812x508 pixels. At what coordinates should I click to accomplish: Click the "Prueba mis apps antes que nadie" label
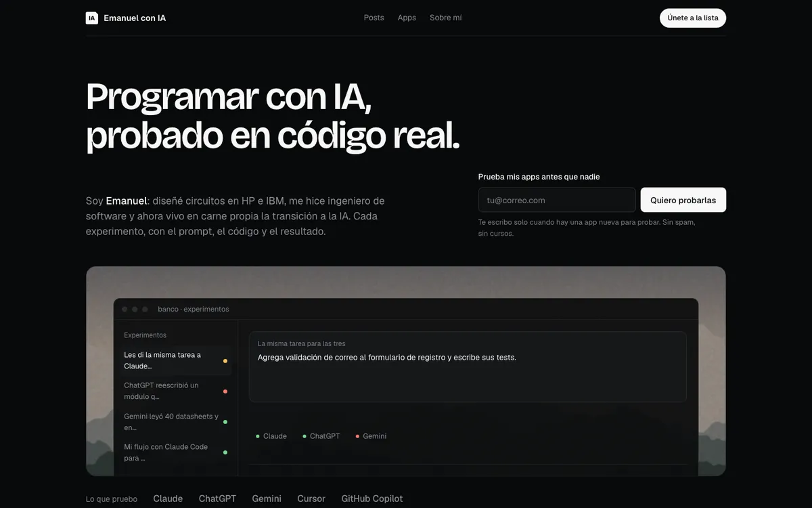[x=539, y=177]
